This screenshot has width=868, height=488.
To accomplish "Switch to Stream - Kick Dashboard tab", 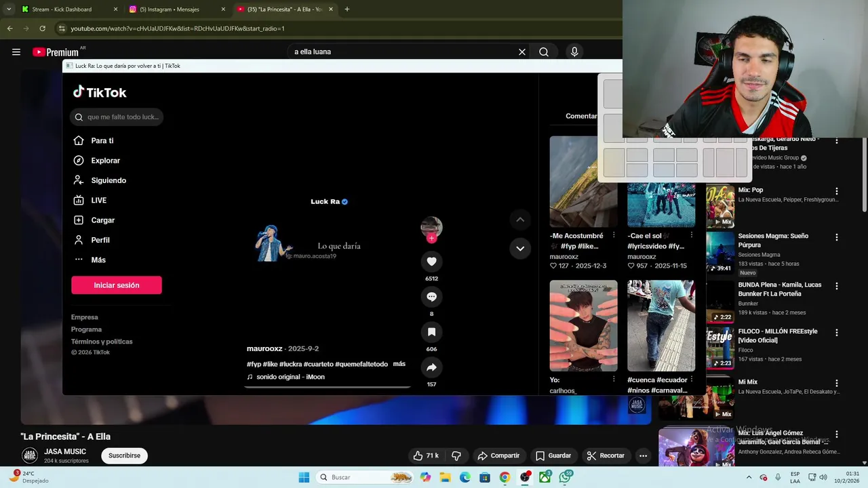I will point(68,9).
